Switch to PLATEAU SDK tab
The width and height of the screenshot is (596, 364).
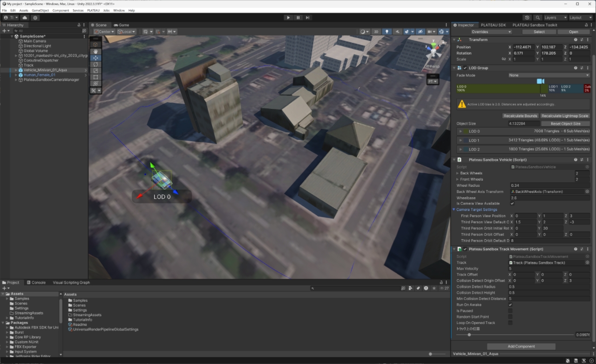[x=493, y=25]
